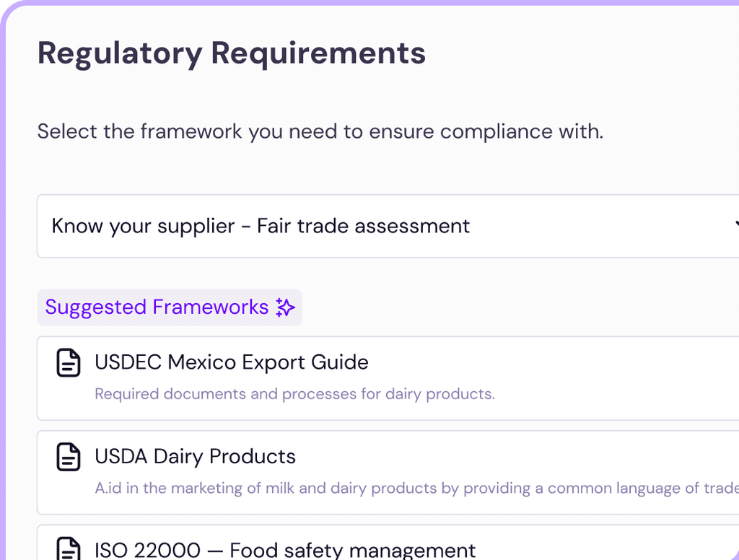This screenshot has width=739, height=560.
Task: Click the document icon beside USDA Dairy Products
Action: point(67,457)
